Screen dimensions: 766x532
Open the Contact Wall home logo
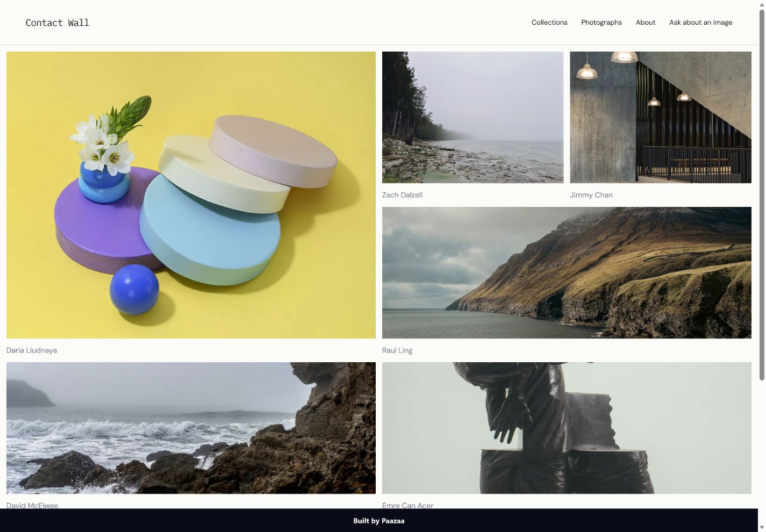pyautogui.click(x=58, y=23)
